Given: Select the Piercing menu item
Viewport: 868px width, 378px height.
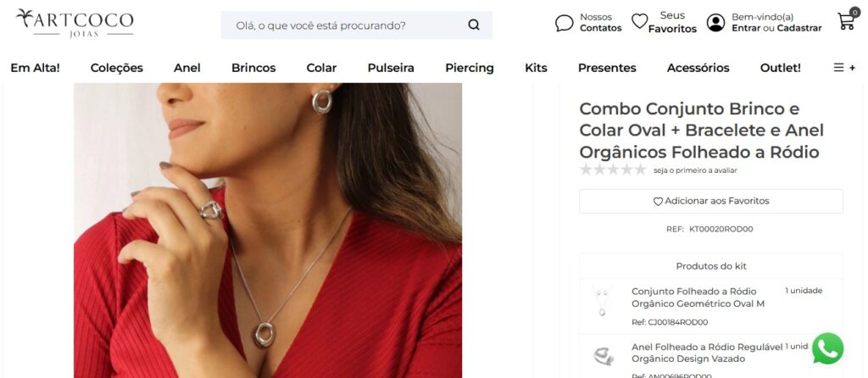Looking at the screenshot, I should coord(470,68).
